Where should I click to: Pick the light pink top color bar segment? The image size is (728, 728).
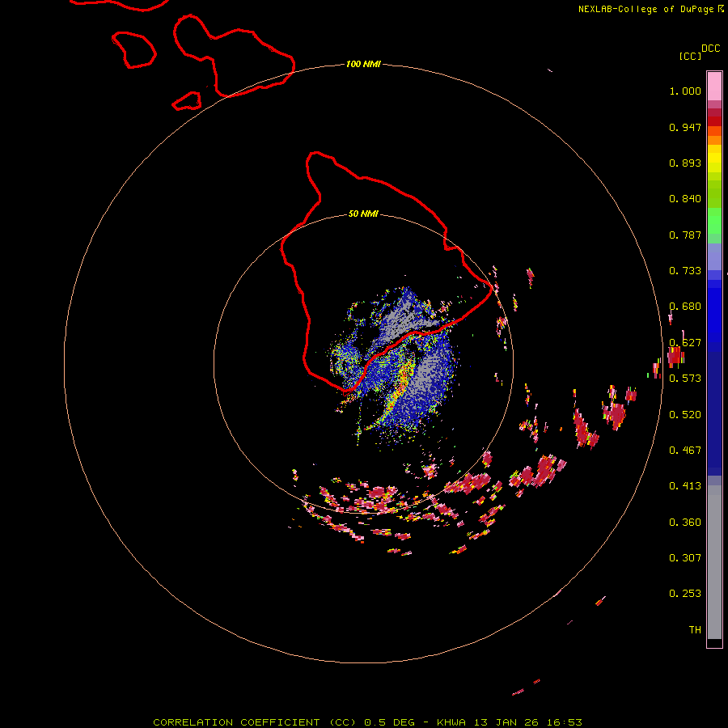point(714,86)
